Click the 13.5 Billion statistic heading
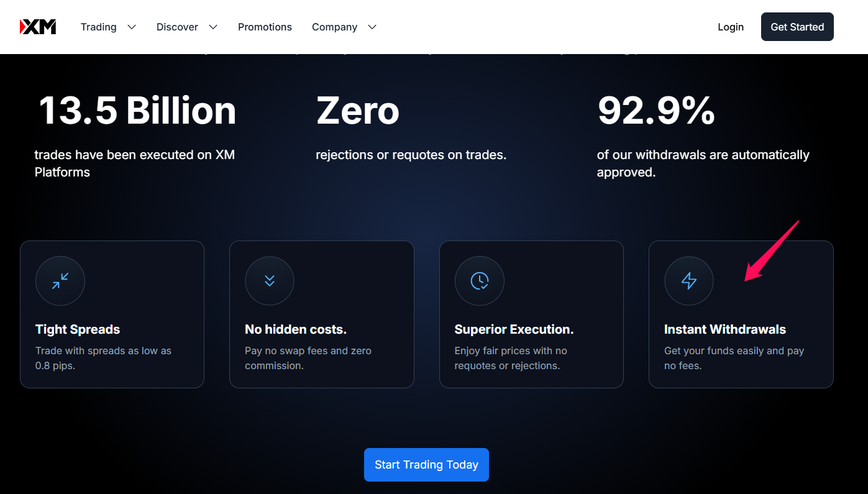Viewport: 868px width, 494px height. [137, 111]
